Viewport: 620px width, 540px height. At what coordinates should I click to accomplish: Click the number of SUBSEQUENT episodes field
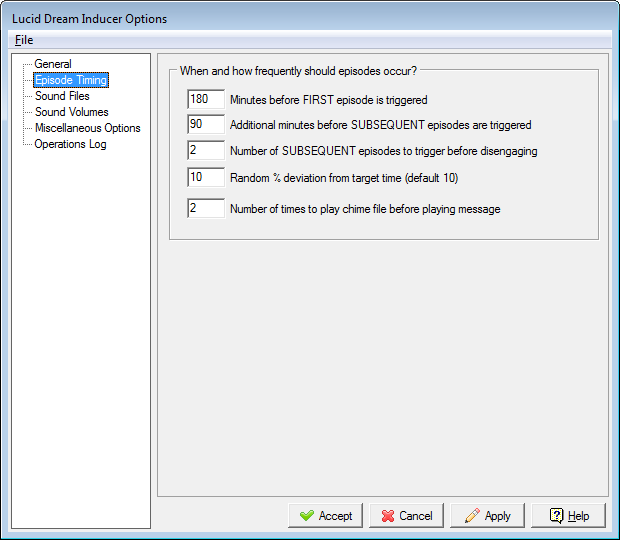pos(205,151)
